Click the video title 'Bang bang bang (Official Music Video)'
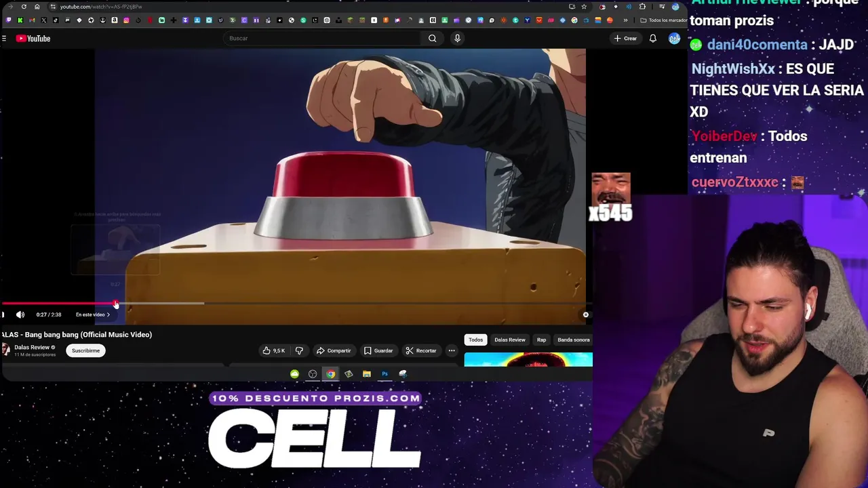 click(x=88, y=335)
